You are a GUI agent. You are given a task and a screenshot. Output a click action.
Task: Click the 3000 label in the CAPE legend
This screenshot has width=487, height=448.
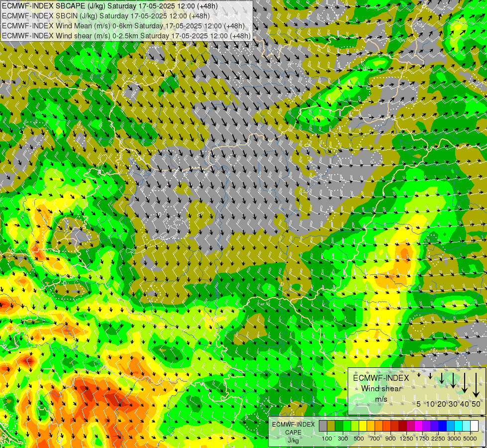pyautogui.click(x=454, y=439)
